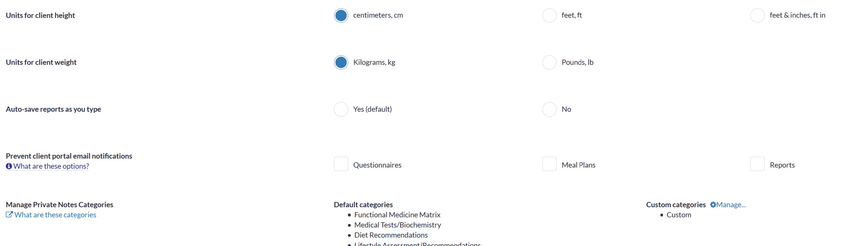Click the info icon beside "What are these options?"
Screen dimensions: 868x246
click(9, 166)
